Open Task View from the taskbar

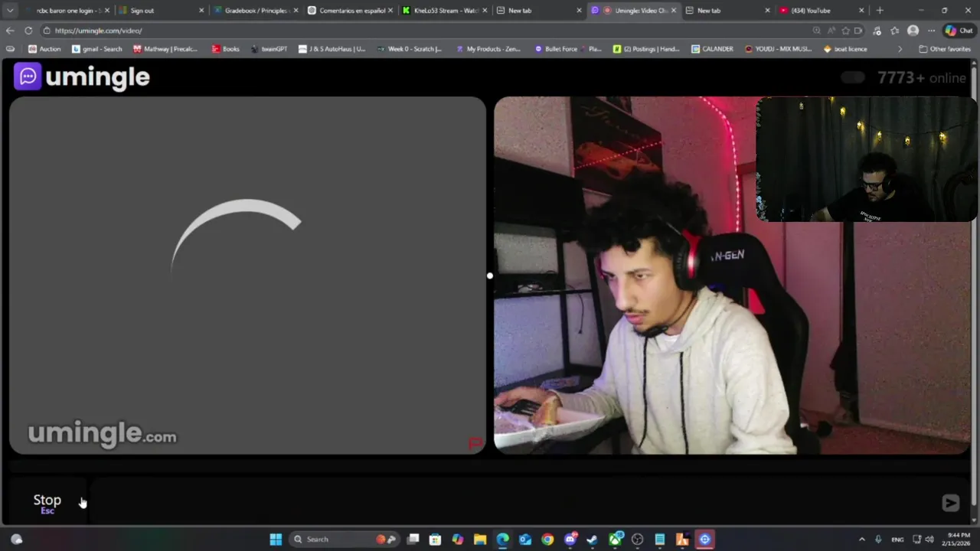pyautogui.click(x=413, y=540)
